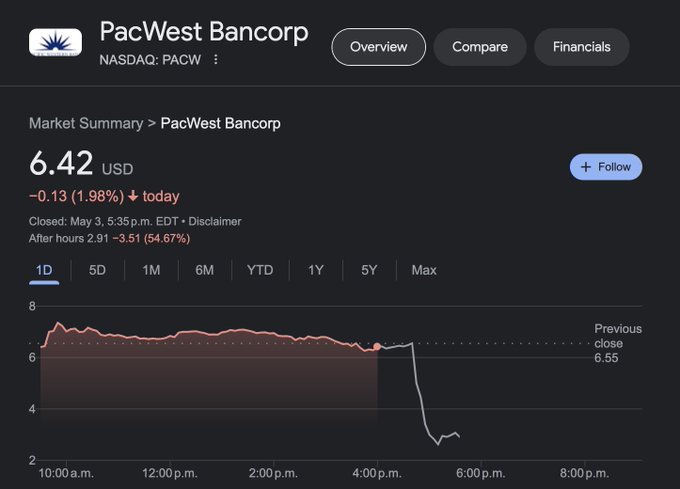Click the after-hours price line on chart
The height and width of the screenshot is (489, 680).
[x=418, y=392]
